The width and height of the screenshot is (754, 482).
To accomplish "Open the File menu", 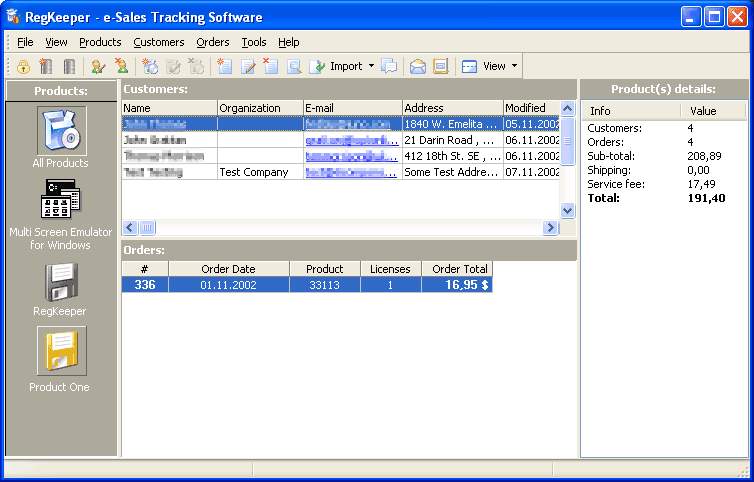I will pyautogui.click(x=25, y=42).
